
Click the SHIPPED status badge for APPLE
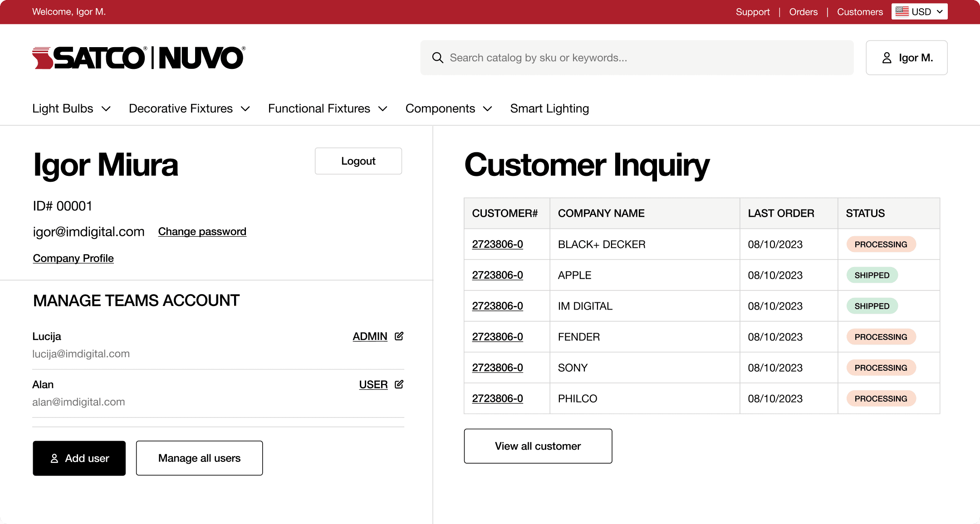click(x=872, y=275)
